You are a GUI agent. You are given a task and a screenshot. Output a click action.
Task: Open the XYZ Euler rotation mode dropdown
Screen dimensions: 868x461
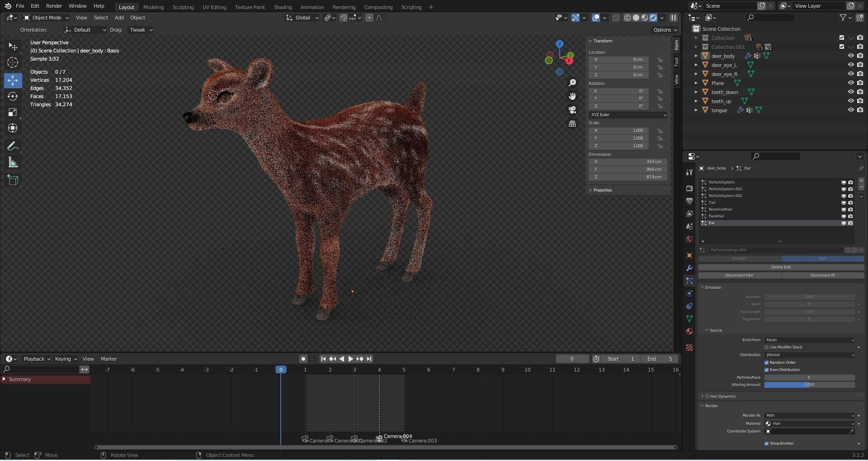(628, 115)
